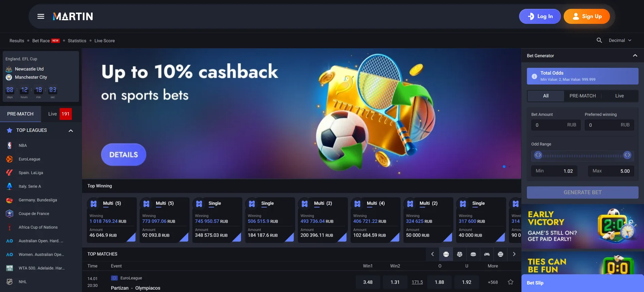Image resolution: width=644 pixels, height=292 pixels.
Task: Select the ice hockey puck sport icon
Action: (x=473, y=254)
